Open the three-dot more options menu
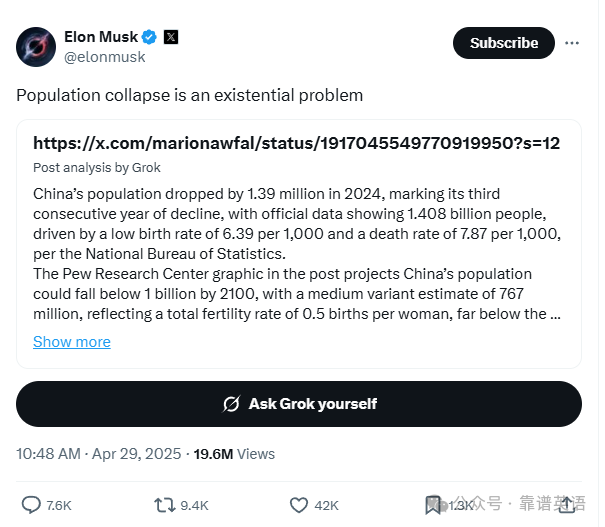 click(572, 43)
